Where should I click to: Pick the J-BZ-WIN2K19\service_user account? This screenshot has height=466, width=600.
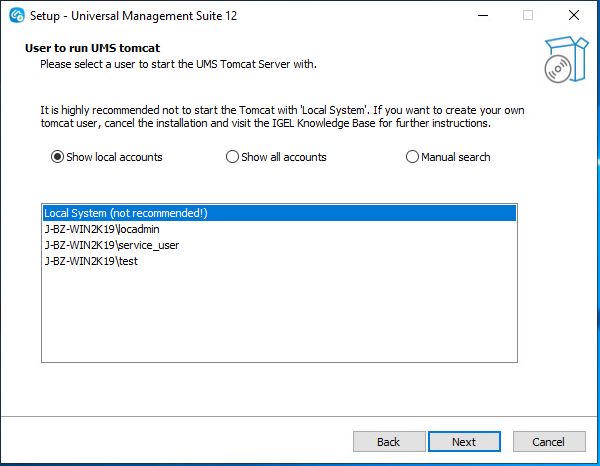(111, 245)
